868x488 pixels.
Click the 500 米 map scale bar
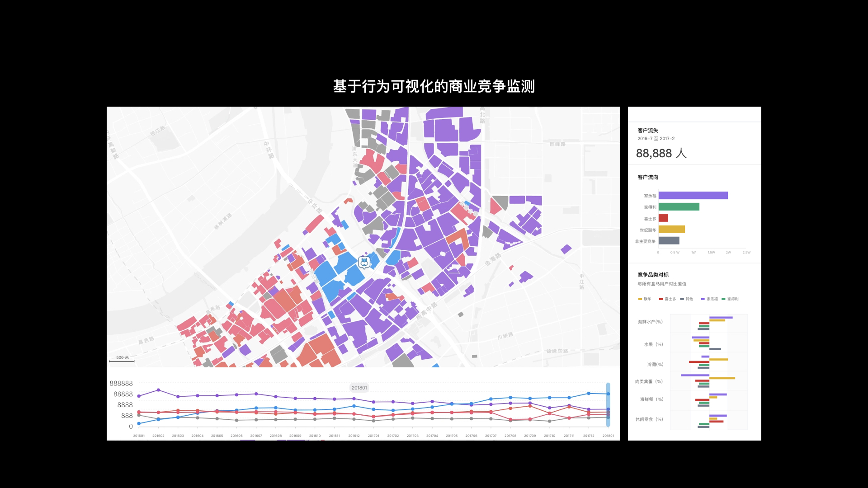pyautogui.click(x=122, y=360)
